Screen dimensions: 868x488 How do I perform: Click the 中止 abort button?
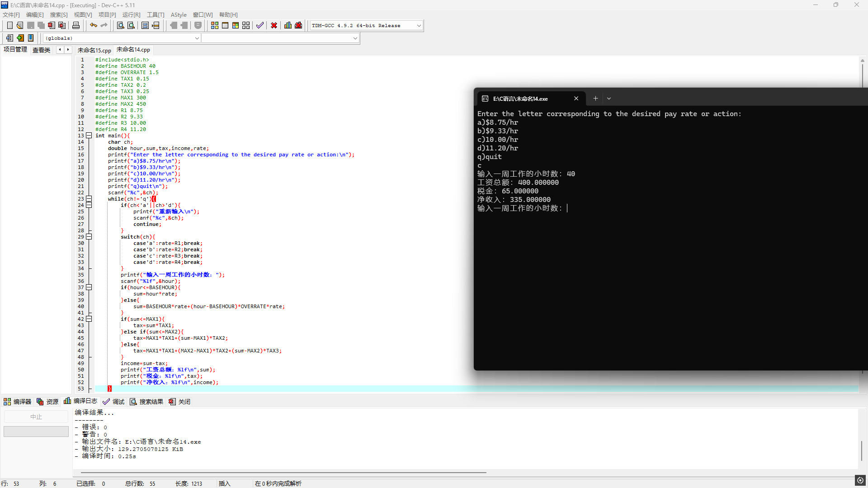tap(36, 417)
